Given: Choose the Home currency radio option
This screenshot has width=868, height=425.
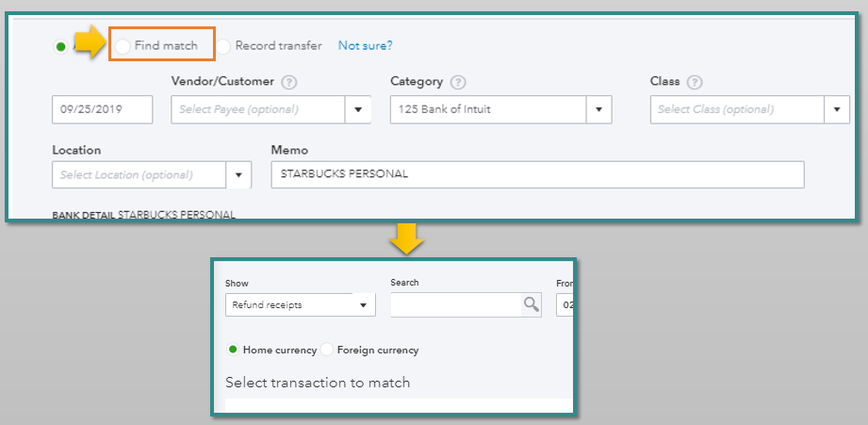Looking at the screenshot, I should (233, 350).
